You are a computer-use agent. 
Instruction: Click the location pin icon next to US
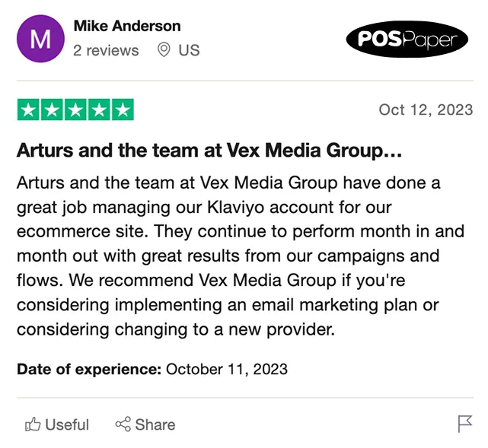click(164, 49)
